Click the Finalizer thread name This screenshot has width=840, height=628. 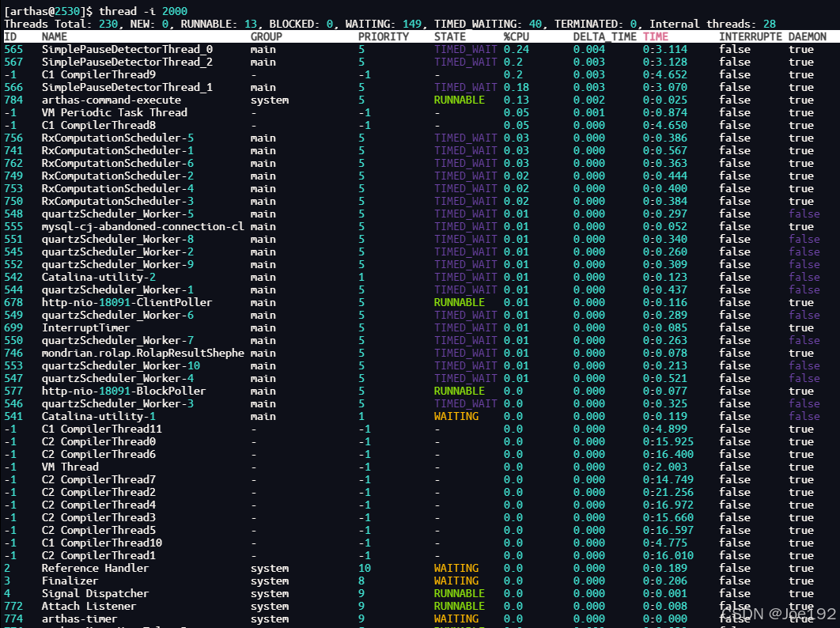click(70, 581)
